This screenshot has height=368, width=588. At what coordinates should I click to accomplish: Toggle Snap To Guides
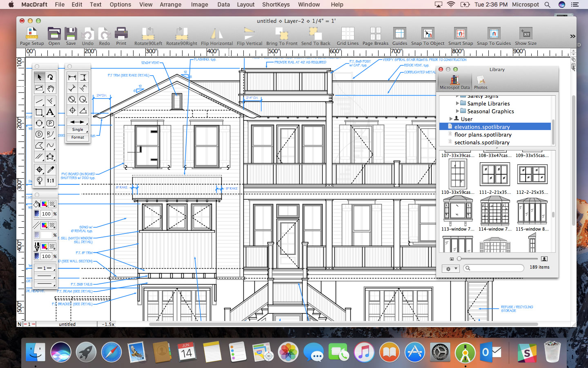pos(494,36)
